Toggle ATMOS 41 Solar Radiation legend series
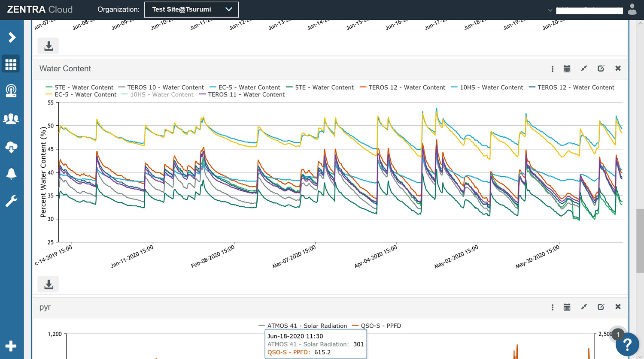 coord(303,326)
